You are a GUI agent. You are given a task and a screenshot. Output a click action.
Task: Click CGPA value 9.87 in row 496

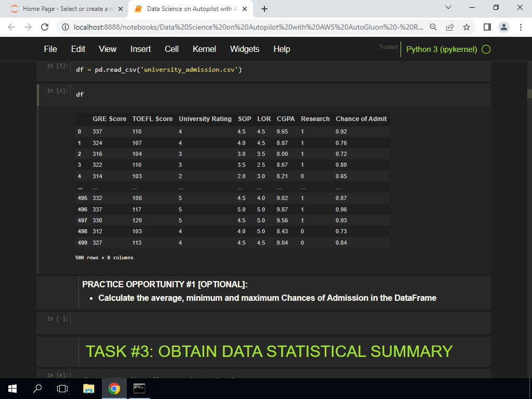click(x=282, y=210)
